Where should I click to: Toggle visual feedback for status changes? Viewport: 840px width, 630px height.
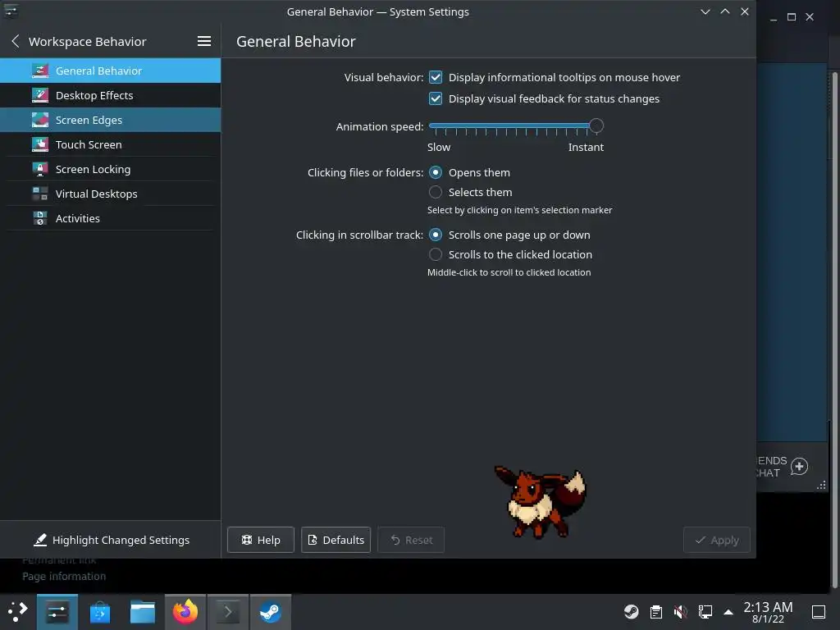coord(436,99)
